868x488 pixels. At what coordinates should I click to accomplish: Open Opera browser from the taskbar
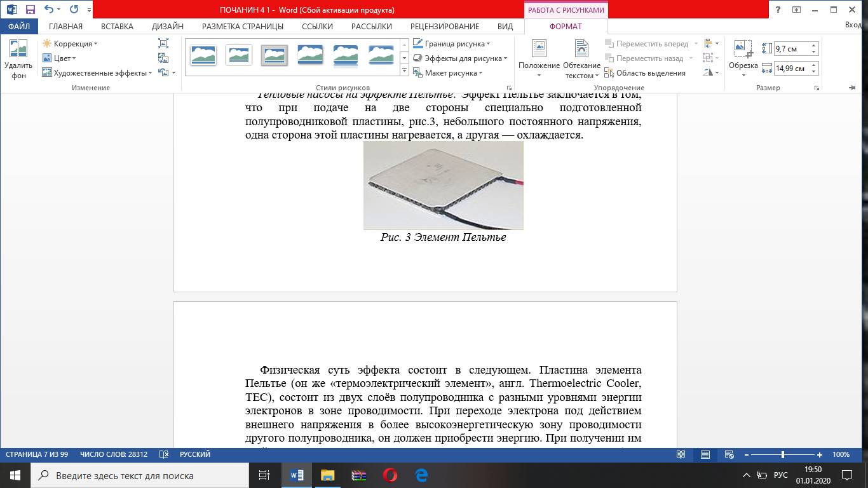click(390, 475)
